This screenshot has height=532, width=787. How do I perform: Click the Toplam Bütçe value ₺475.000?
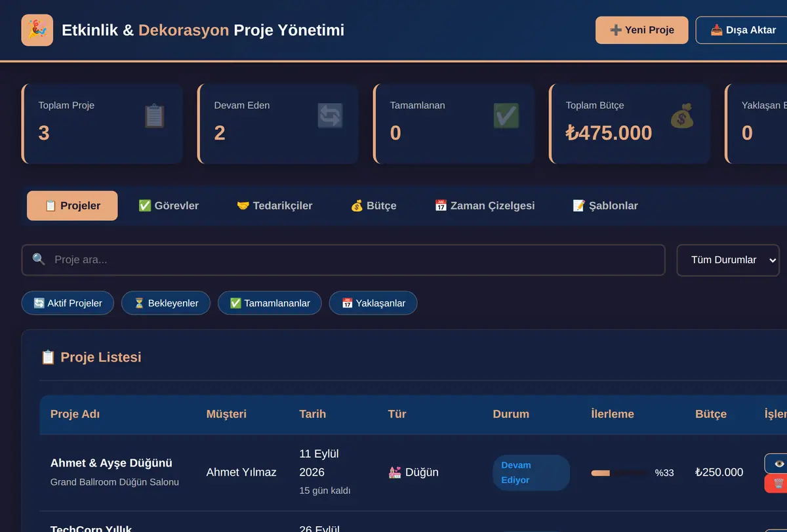tap(609, 133)
